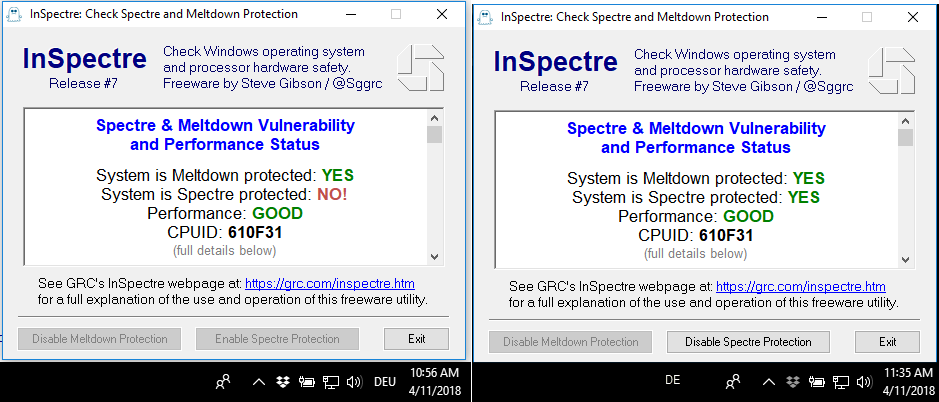
Task: Show hidden tray icons in left taskbar
Action: coord(259,381)
